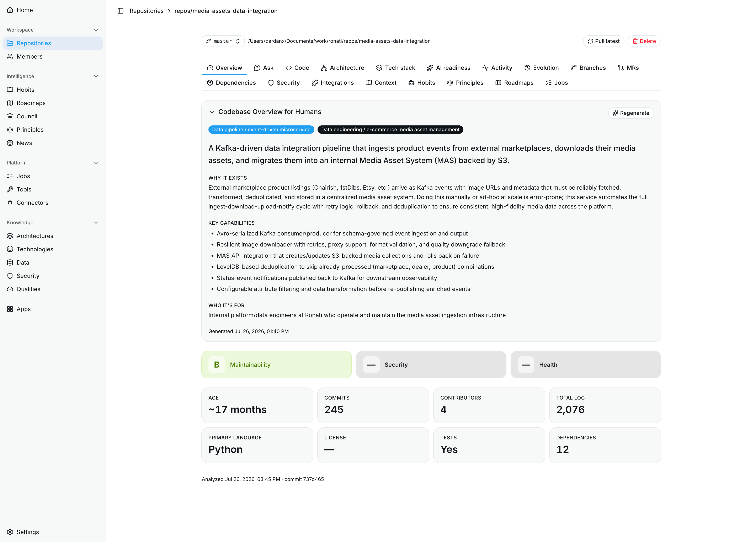Regenerate the codebase overview
Viewport: 756px width, 542px height.
pyautogui.click(x=631, y=113)
